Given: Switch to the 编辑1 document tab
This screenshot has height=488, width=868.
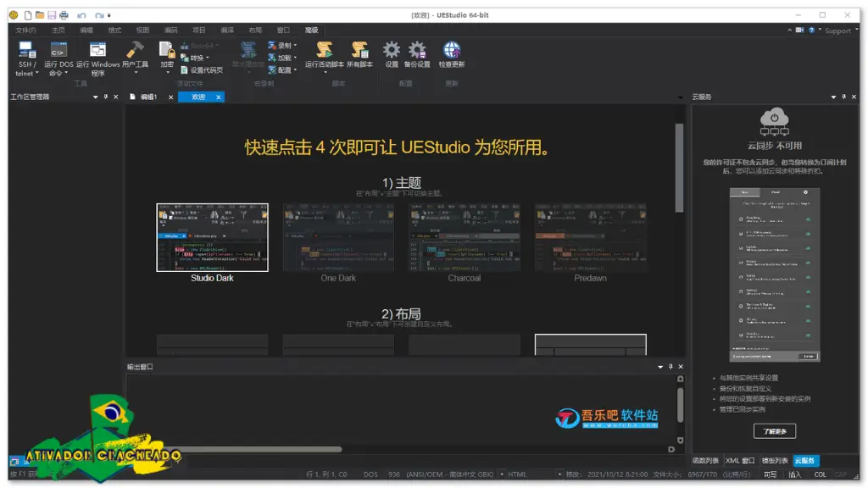Looking at the screenshot, I should coord(147,97).
